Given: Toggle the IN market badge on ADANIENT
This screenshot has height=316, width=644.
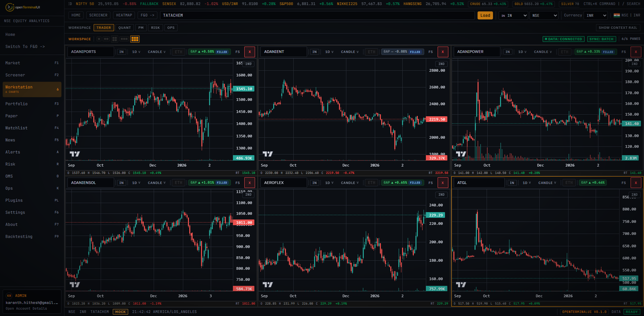Looking at the screenshot, I should click(314, 52).
